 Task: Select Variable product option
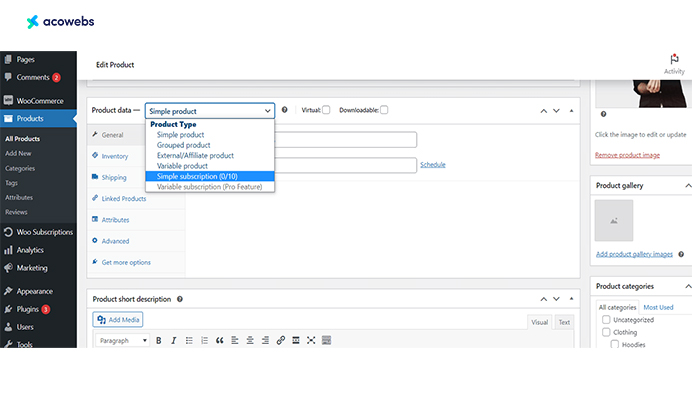(x=210, y=166)
